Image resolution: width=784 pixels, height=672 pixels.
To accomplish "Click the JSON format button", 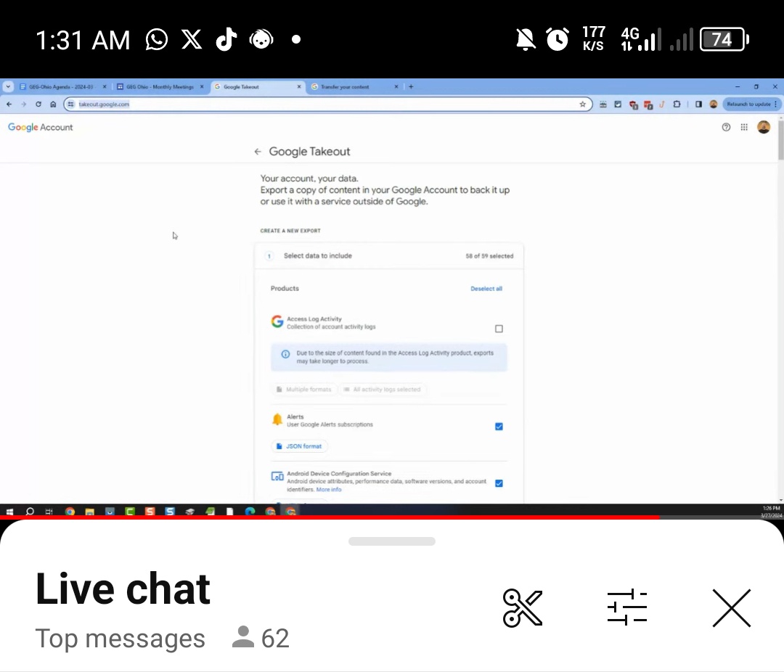I will coord(299,446).
